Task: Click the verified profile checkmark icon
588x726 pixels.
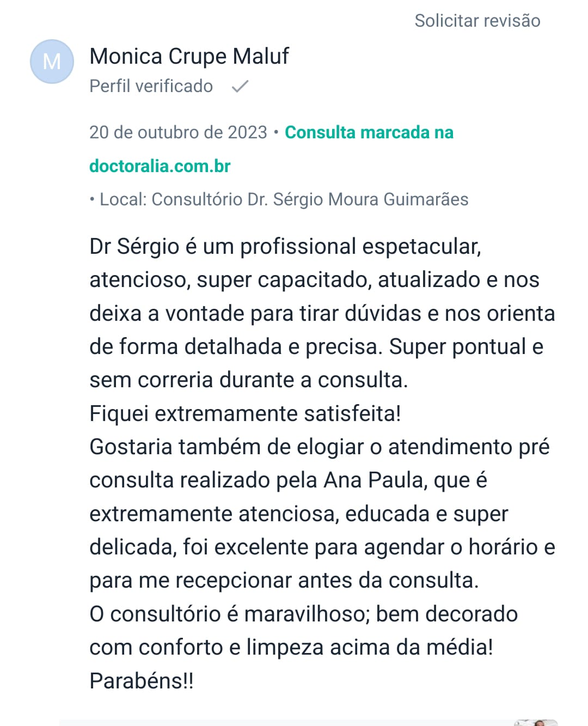Action: pos(240,86)
